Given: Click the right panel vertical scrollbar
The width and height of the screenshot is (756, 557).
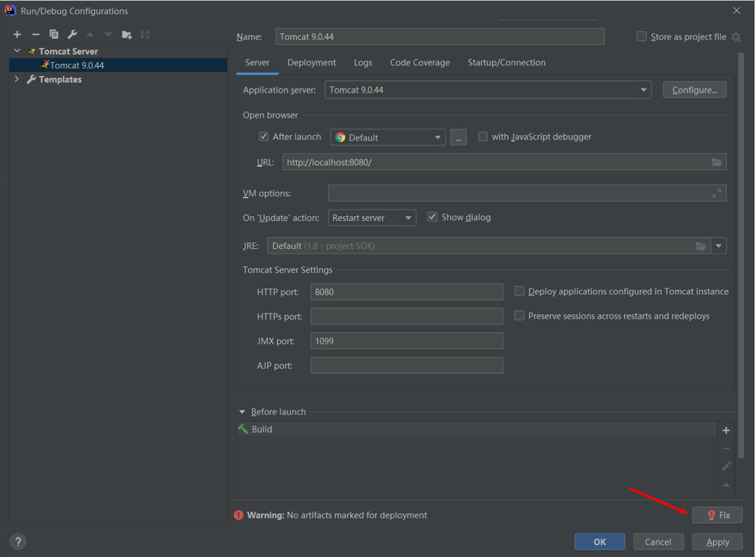Looking at the screenshot, I should [741, 256].
